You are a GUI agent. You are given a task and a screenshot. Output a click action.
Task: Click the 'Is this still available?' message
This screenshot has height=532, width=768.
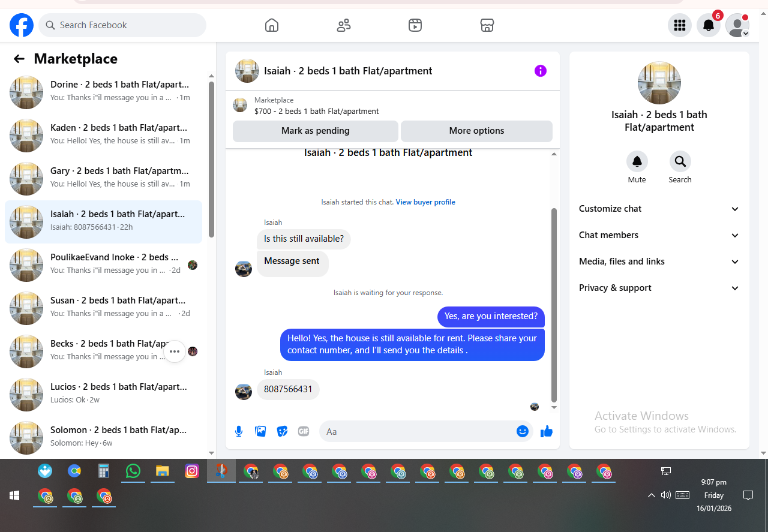304,239
